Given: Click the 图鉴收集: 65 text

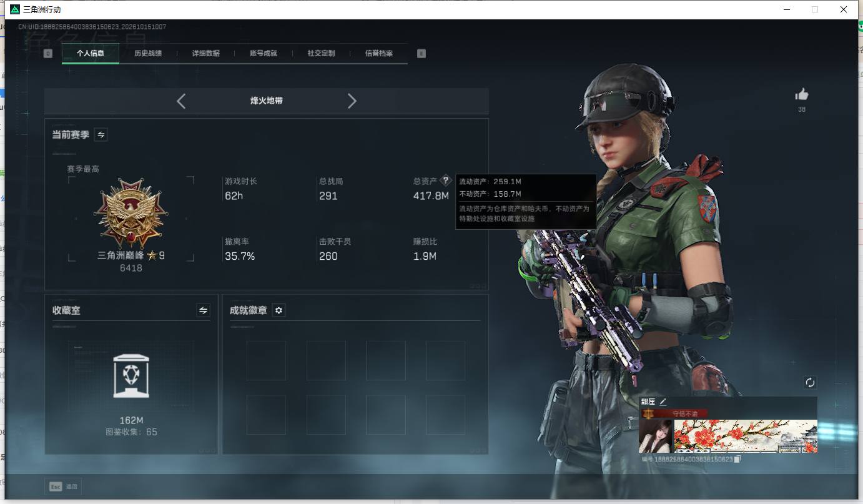Looking at the screenshot, I should 131,432.
